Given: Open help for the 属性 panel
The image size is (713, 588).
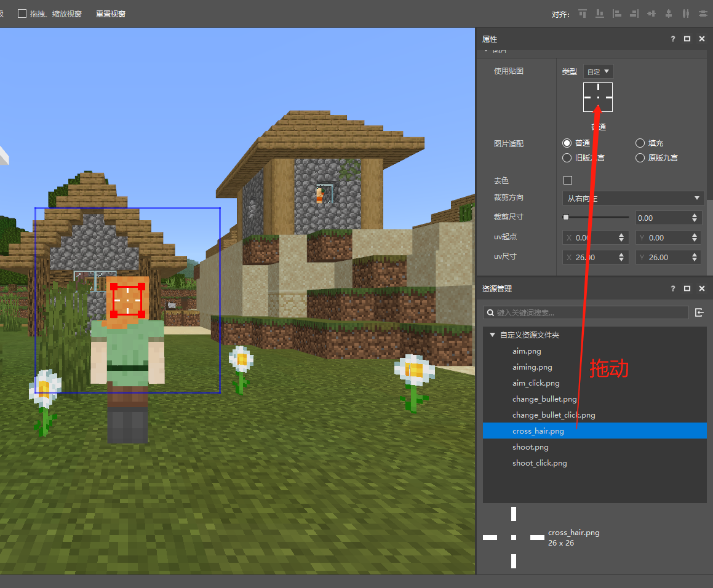Looking at the screenshot, I should 673,39.
